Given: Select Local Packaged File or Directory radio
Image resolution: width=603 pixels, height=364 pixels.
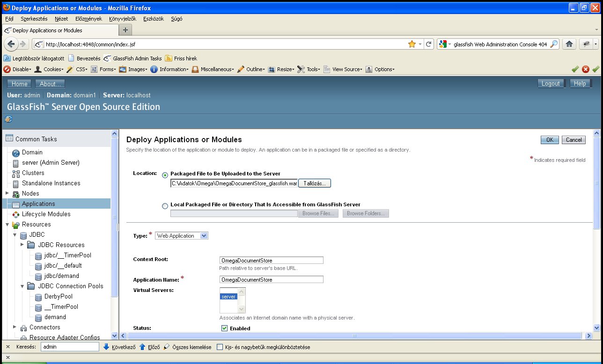Looking at the screenshot, I should coord(165,206).
